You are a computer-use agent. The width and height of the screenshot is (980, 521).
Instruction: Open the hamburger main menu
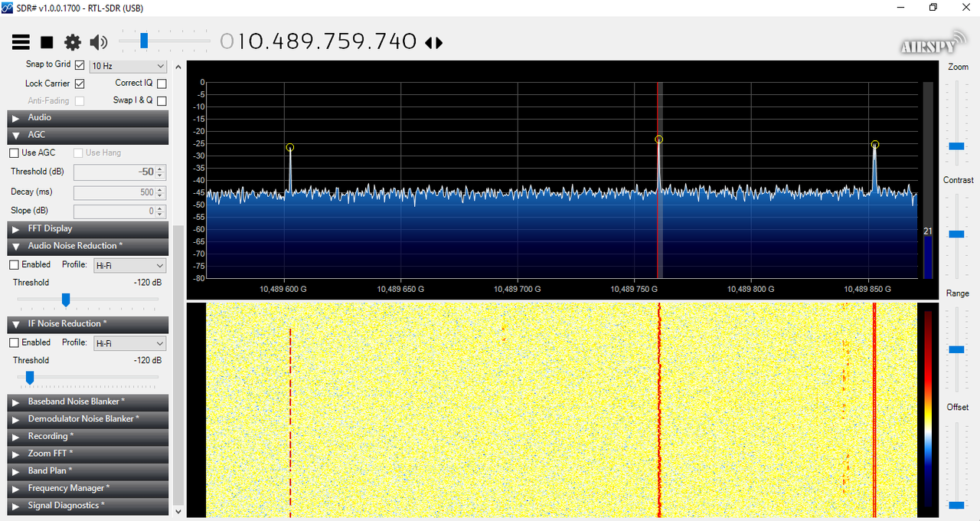tap(21, 42)
